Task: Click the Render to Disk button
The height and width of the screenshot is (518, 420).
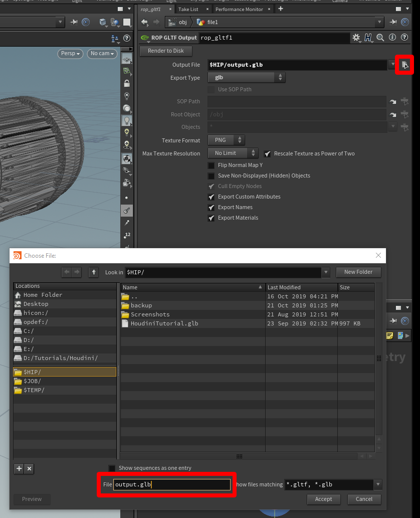Action: tap(165, 51)
